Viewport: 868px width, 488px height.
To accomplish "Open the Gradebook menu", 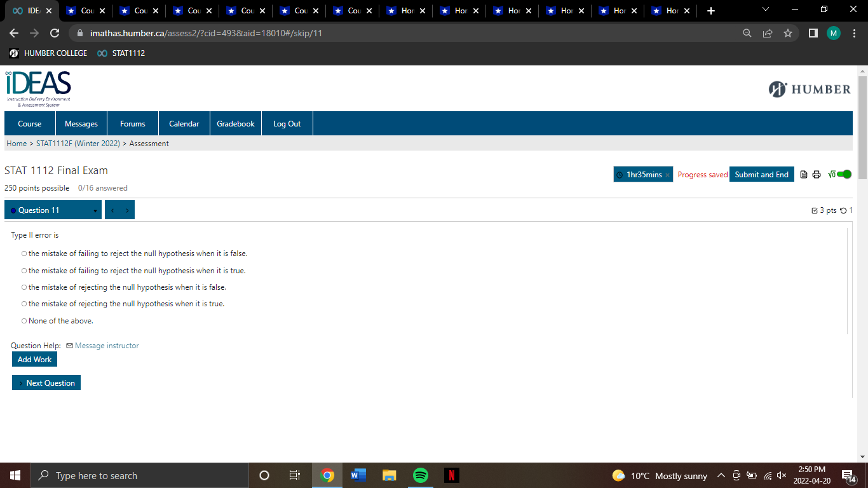I will pos(236,123).
